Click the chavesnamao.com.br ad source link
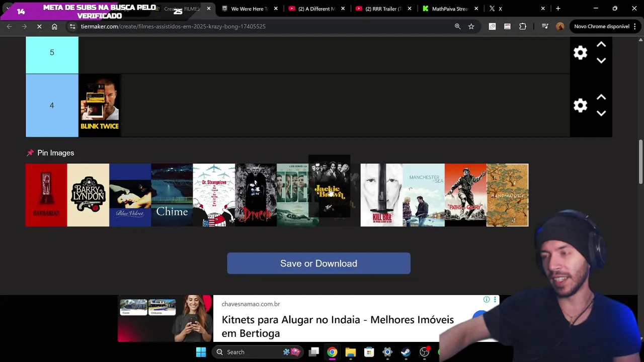The width and height of the screenshot is (644, 362). pyautogui.click(x=251, y=304)
